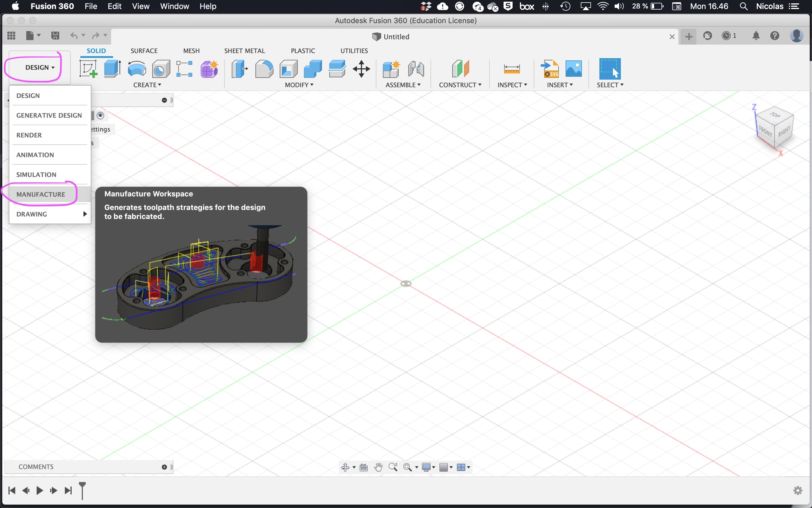
Task: Expand the SELECT dropdown menu
Action: pyautogui.click(x=610, y=85)
